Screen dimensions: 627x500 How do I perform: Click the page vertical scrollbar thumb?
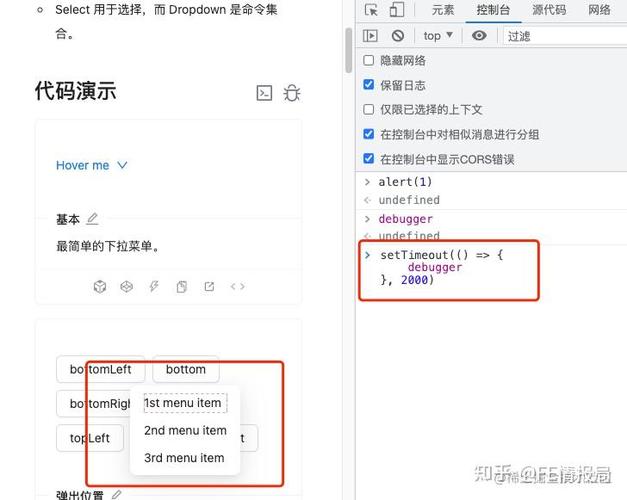[x=349, y=50]
